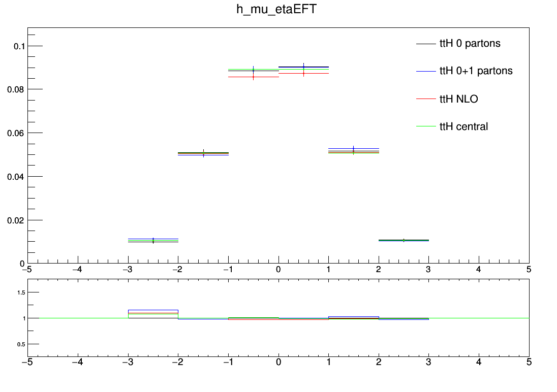Screen dimensions: 557x392
Task: Click the red NLO bin between -1 and 0
Action: (253, 77)
